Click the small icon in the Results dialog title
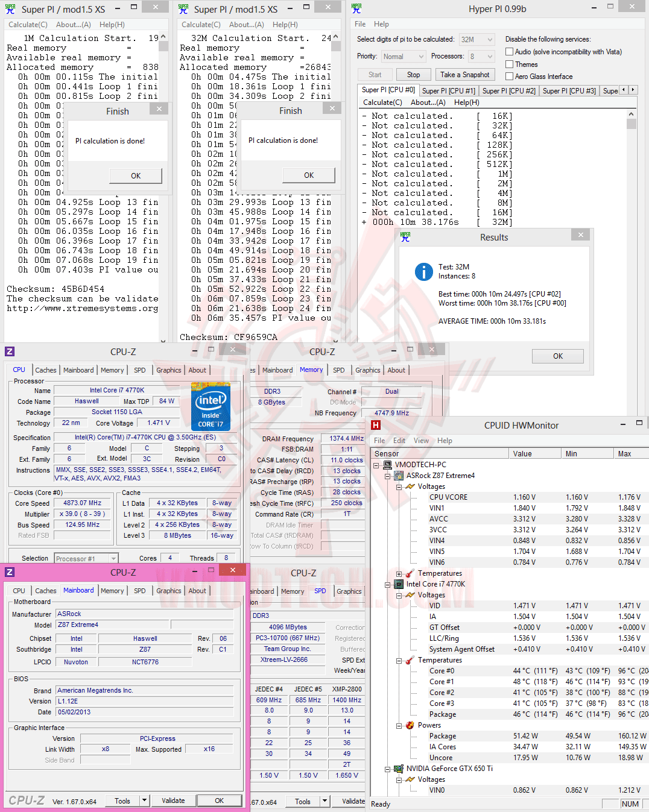The image size is (649, 812). [x=405, y=237]
